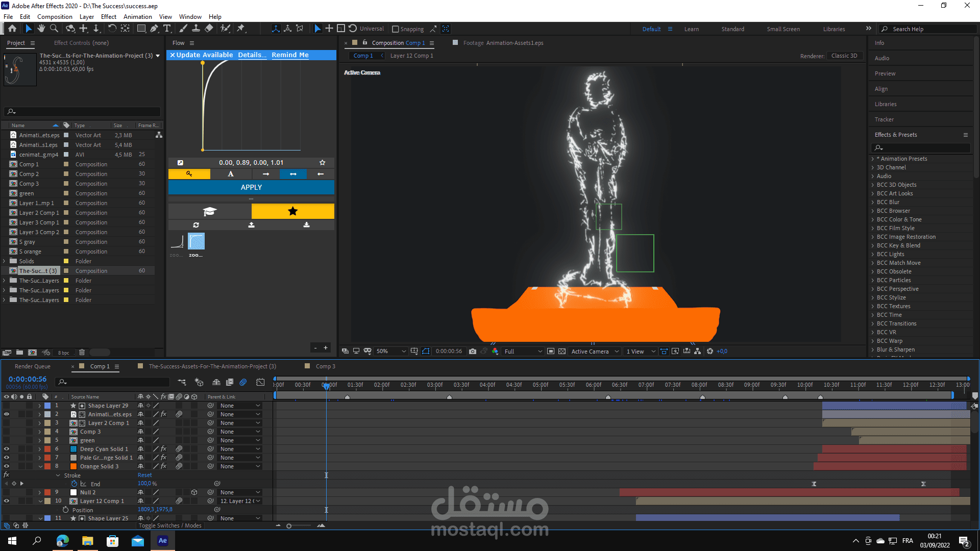
Task: Select the Hand tool
Action: (41, 29)
